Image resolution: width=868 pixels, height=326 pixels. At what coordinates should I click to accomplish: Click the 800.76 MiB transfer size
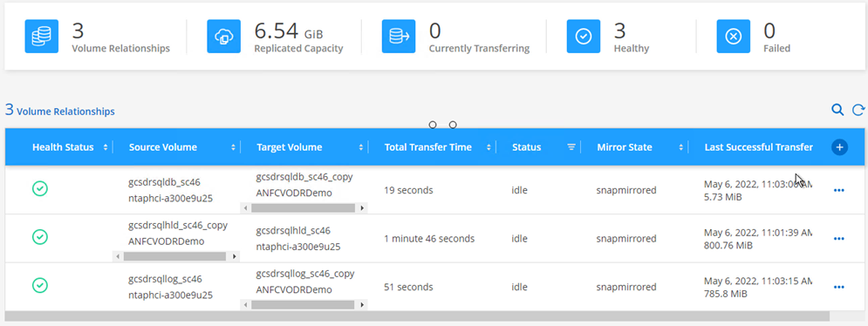point(728,245)
